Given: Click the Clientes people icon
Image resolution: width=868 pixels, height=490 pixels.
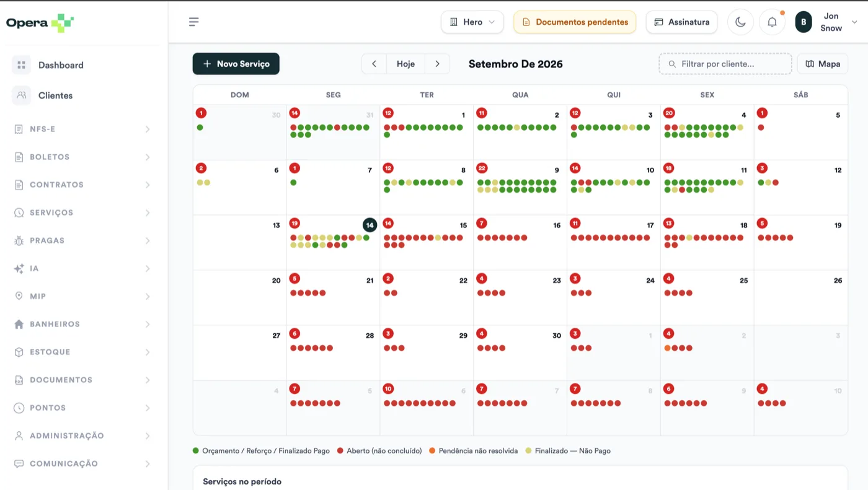Looking at the screenshot, I should click(x=22, y=95).
